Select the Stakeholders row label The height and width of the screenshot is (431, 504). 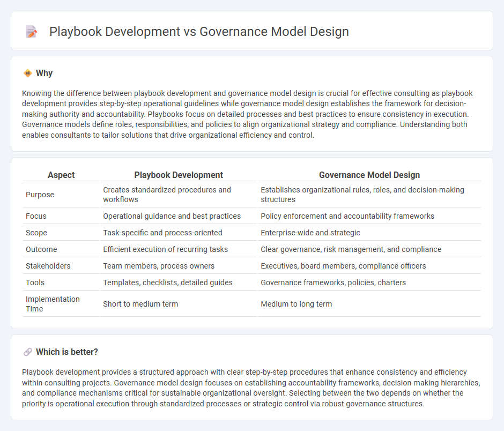point(47,266)
